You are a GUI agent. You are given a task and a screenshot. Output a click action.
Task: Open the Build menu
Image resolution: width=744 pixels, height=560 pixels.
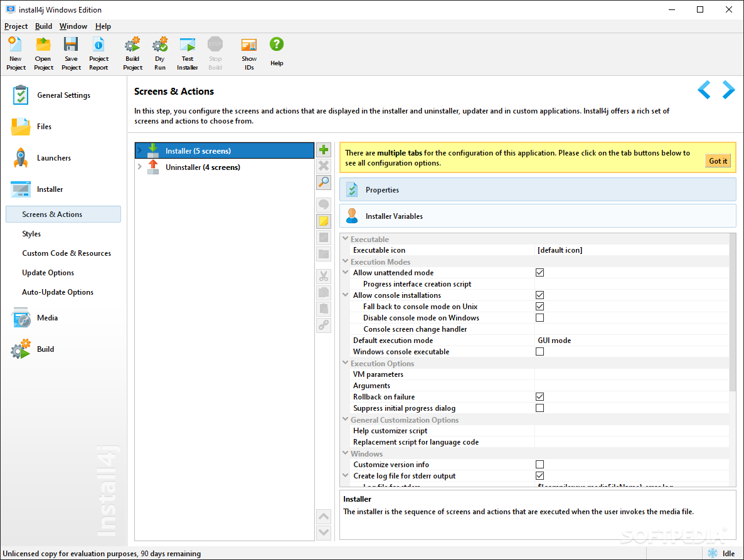pos(44,26)
